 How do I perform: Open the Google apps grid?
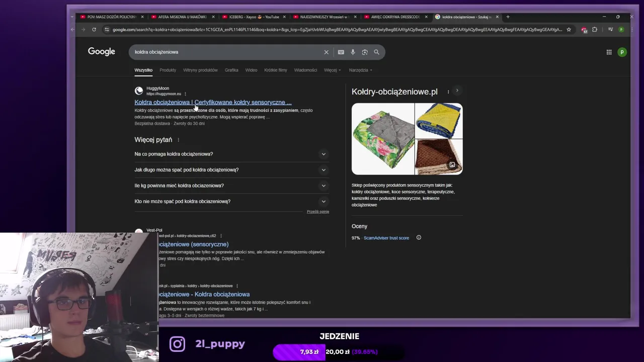[609, 52]
